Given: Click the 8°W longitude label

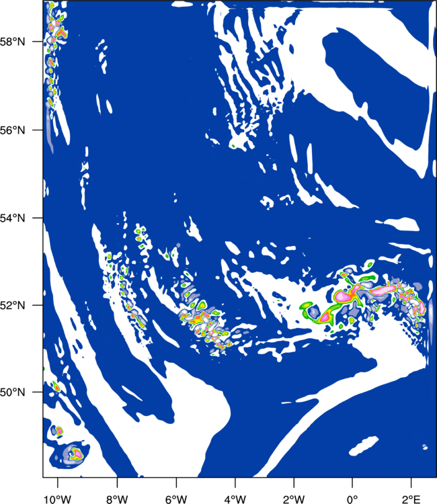Looking at the screenshot, I should coord(117,499).
